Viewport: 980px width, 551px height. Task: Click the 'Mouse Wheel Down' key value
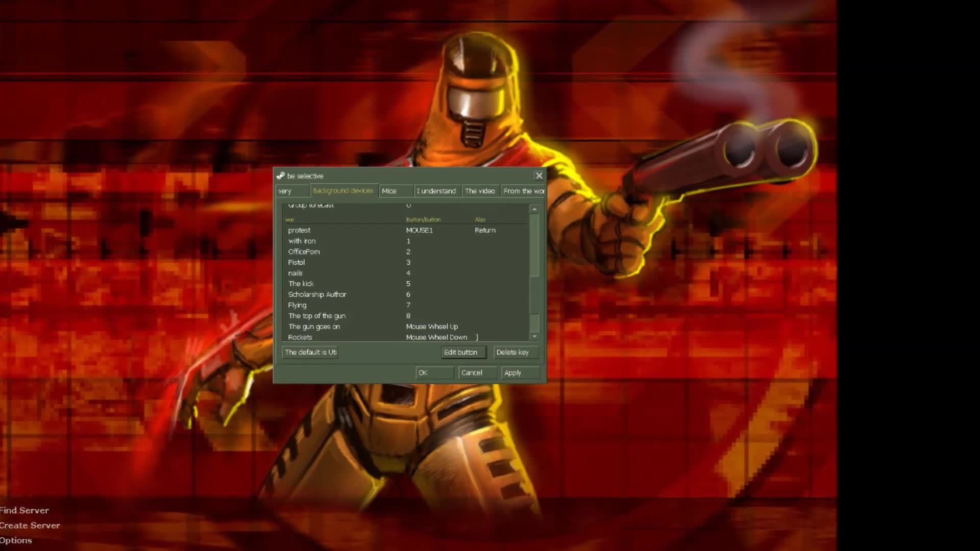(436, 337)
